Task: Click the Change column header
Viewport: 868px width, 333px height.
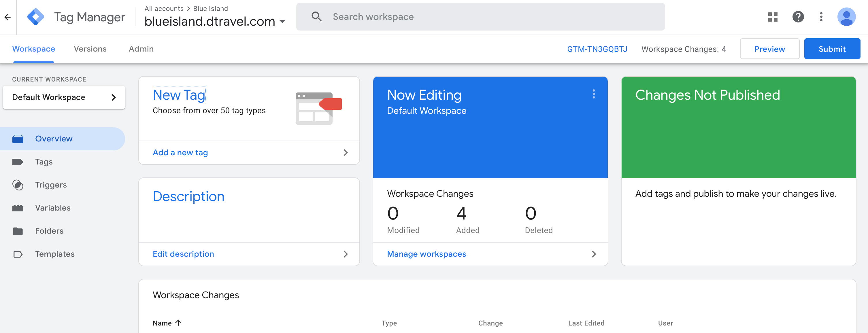Action: (x=490, y=323)
